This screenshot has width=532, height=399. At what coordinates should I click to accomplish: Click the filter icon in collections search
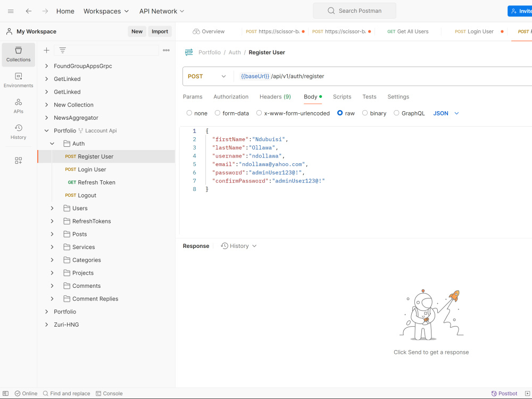tap(62, 50)
